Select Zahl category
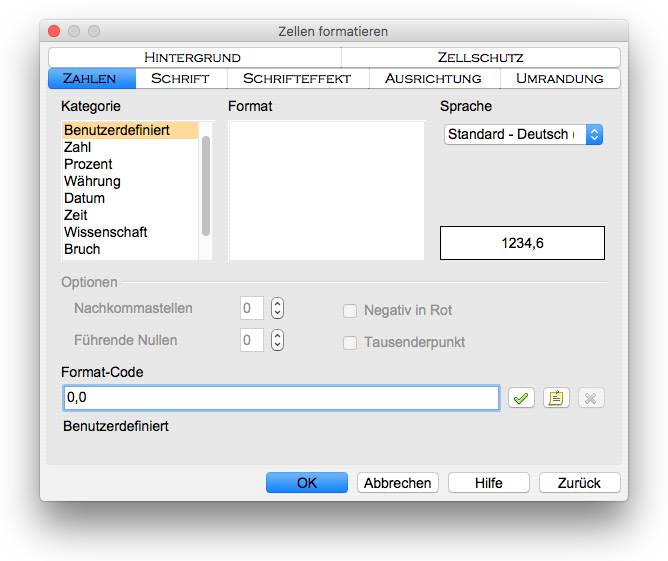This screenshot has height=561, width=668. (130, 147)
